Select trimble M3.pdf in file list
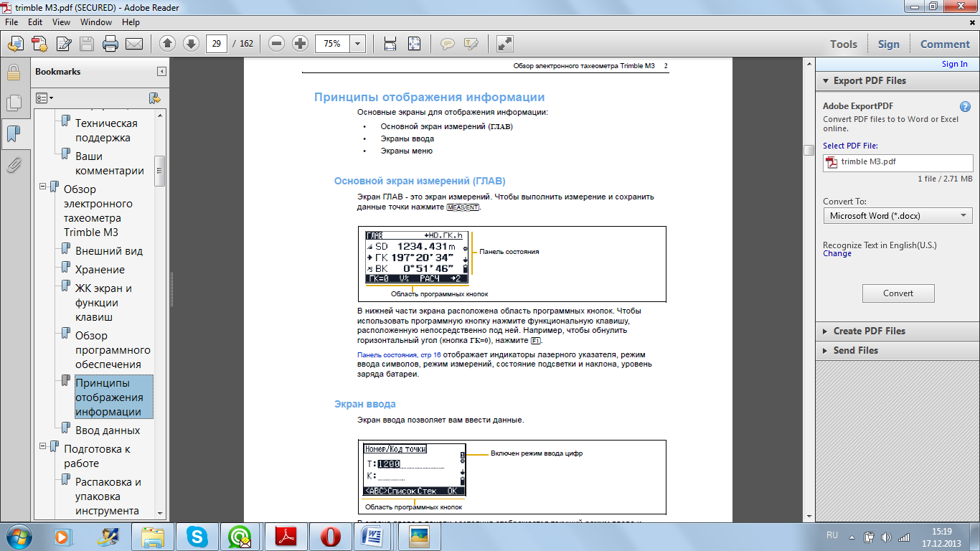The width and height of the screenshot is (980, 551). coord(897,162)
